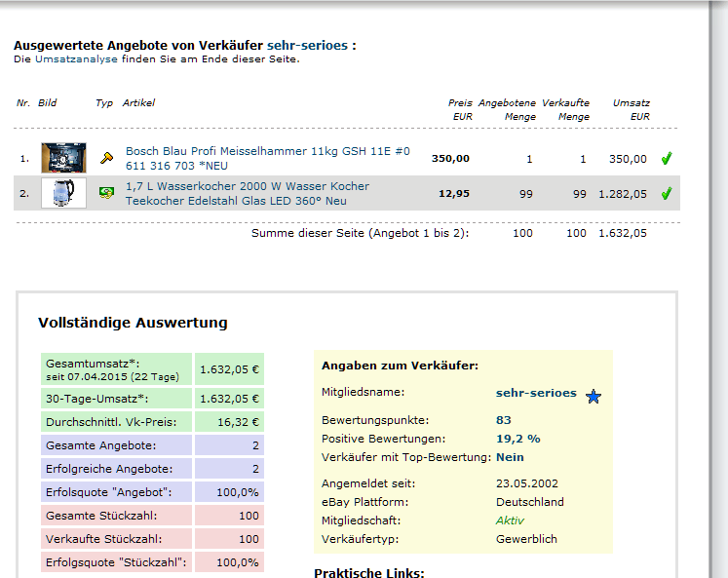Viewport: 728px width, 578px height.
Task: Click the Vollständige Auswertung heading
Action: tap(133, 323)
